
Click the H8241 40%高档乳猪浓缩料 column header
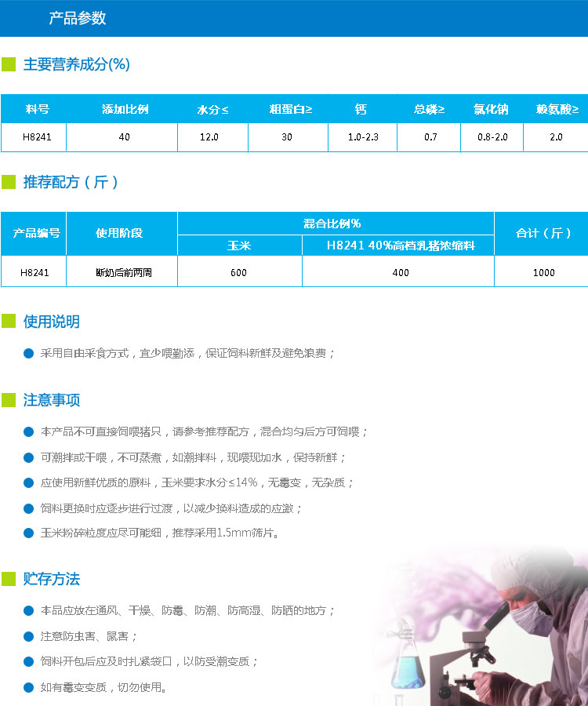[x=400, y=246]
